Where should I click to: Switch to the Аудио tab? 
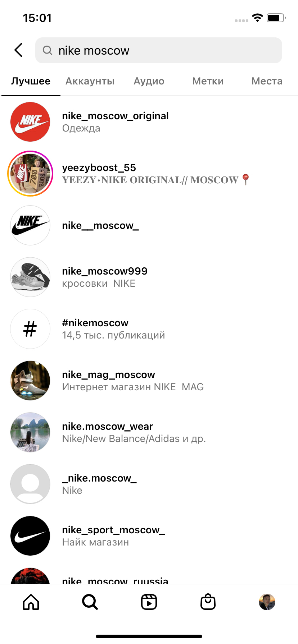[x=149, y=81]
